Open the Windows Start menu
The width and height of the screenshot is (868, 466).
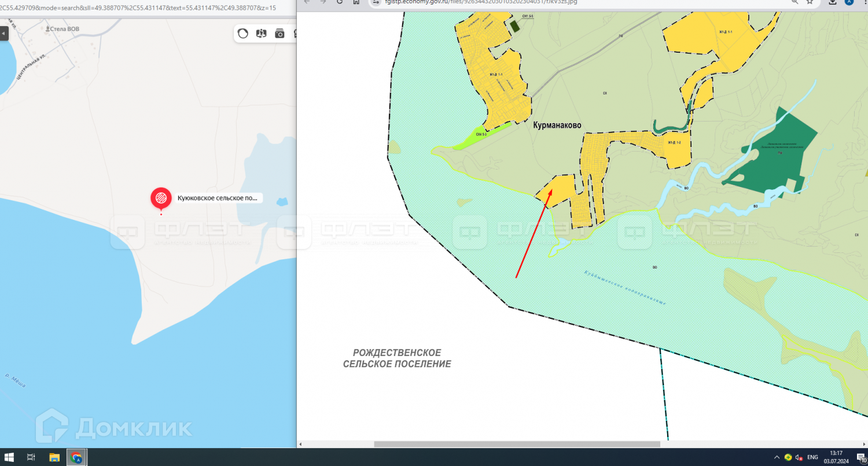9,457
